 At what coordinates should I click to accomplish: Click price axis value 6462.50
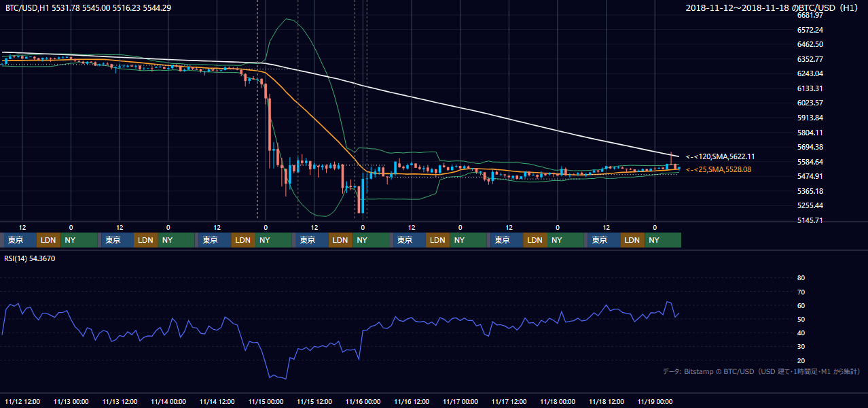(x=810, y=44)
